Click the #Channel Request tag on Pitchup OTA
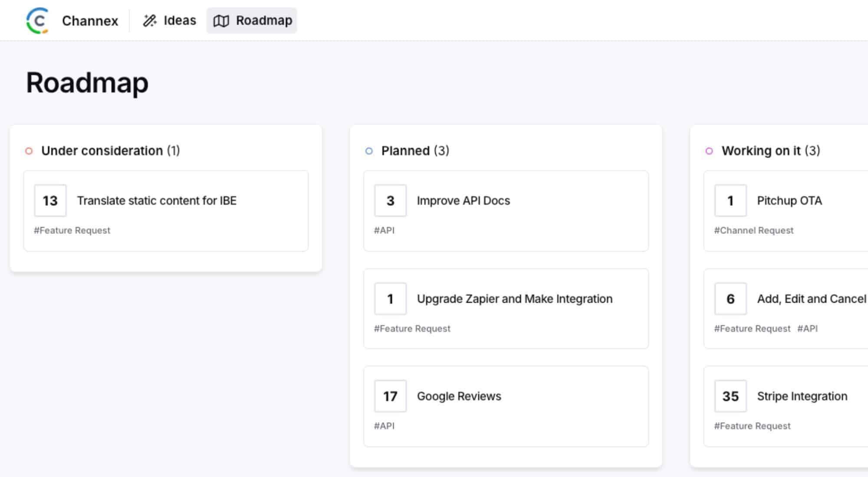The height and width of the screenshot is (477, 868). coord(754,230)
